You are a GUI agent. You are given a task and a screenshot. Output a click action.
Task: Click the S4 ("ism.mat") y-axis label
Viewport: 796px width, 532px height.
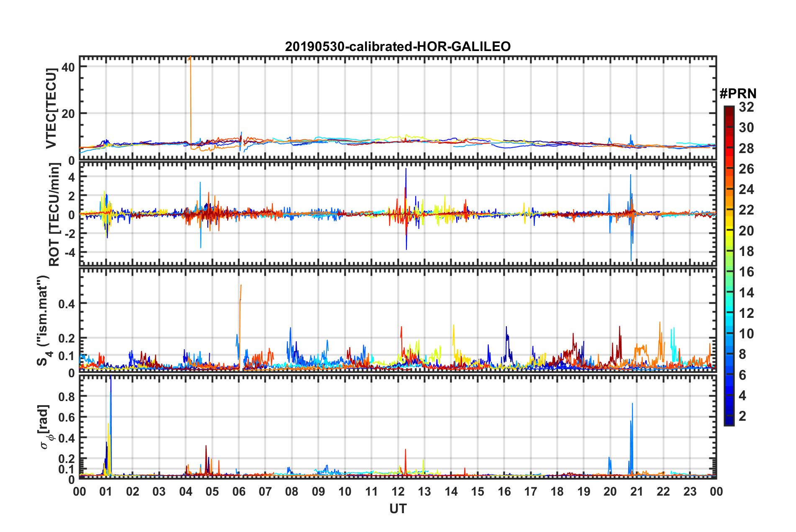(x=44, y=321)
